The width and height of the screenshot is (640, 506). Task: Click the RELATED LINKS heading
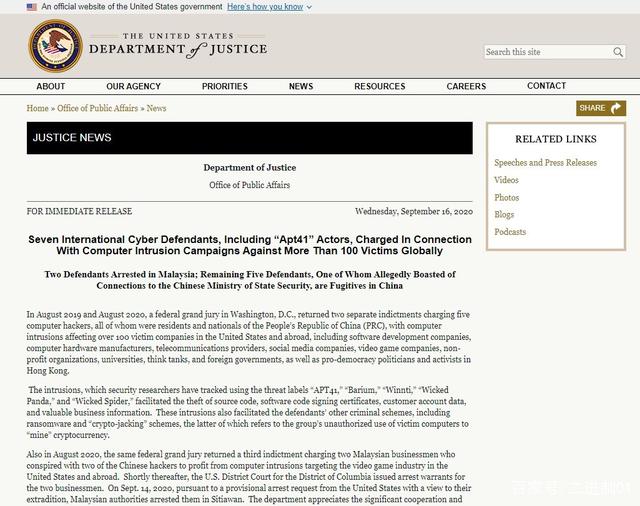point(556,139)
